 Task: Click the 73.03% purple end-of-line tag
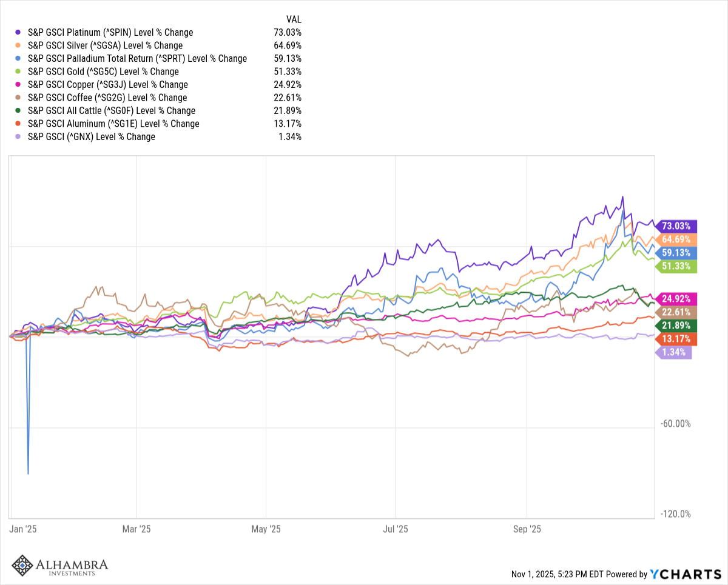pos(677,226)
